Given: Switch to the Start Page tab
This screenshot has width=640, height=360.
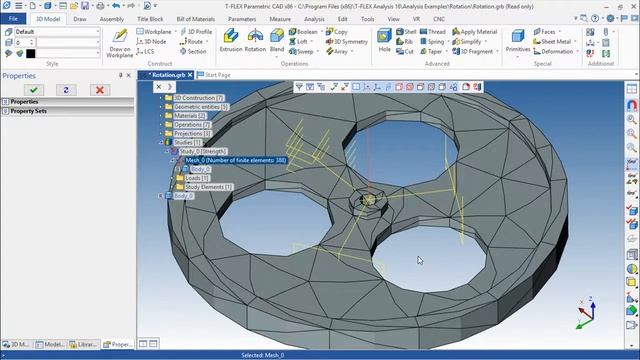Looking at the screenshot, I should point(214,75).
